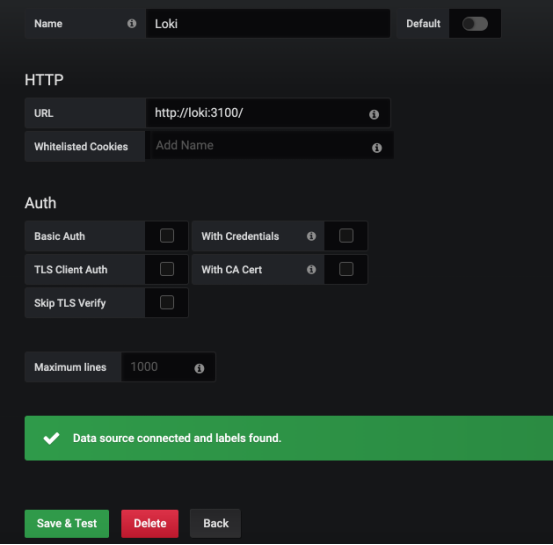Screen dimensions: 553x545
Task: Click the Maximum lines info icon
Action: (x=199, y=368)
